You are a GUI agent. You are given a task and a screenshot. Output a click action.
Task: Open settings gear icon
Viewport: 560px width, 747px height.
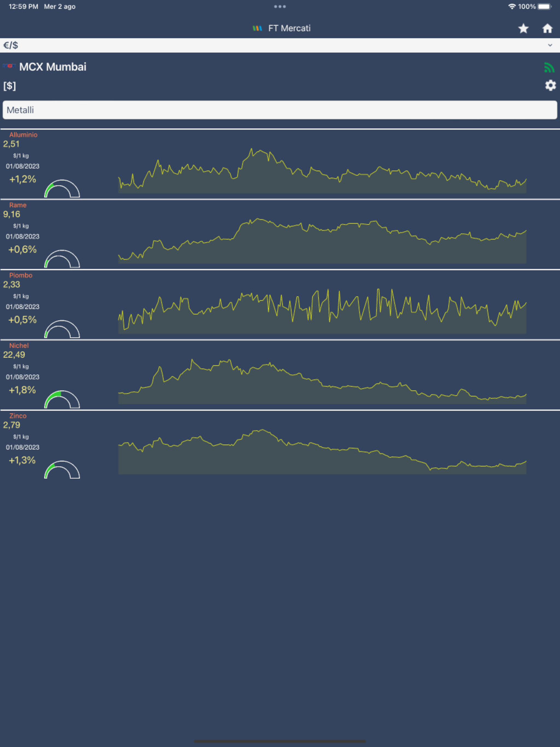click(x=550, y=85)
